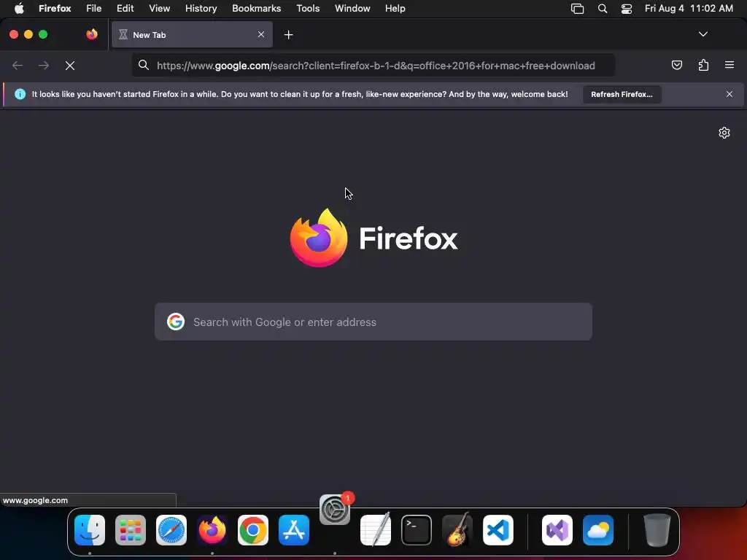Open the File menu

coord(94,9)
